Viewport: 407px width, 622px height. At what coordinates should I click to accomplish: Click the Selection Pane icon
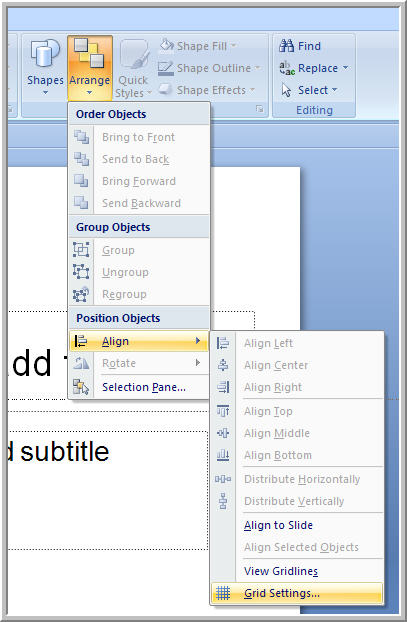click(x=81, y=387)
